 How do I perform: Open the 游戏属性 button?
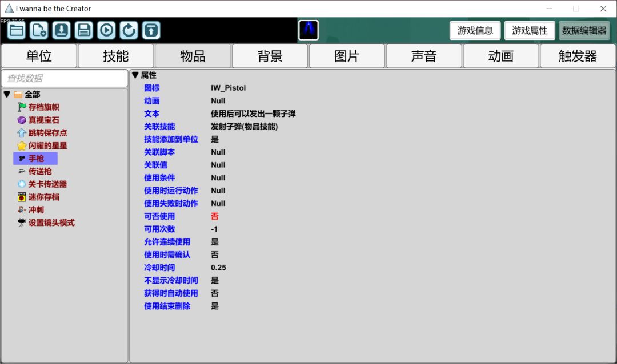530,30
